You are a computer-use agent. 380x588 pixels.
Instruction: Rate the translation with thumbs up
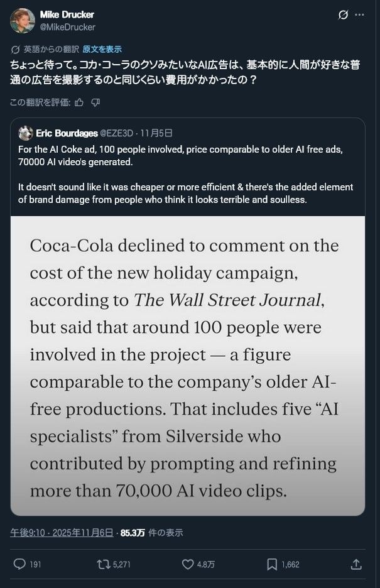point(79,102)
